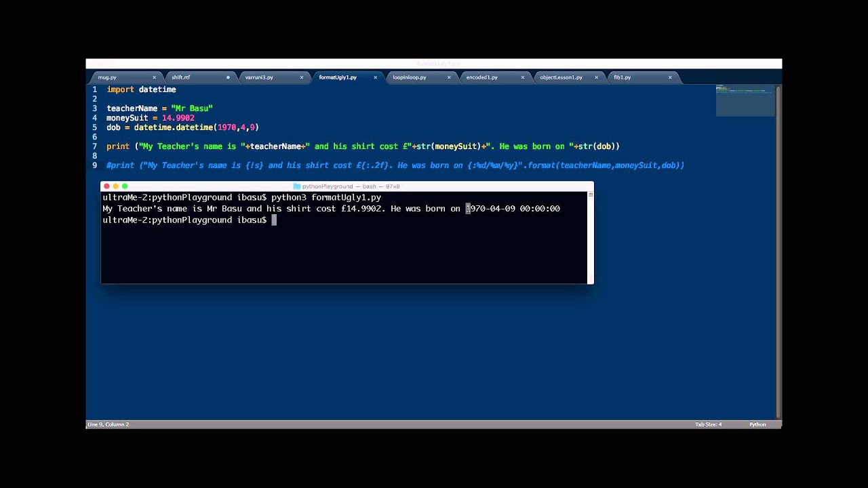868x488 pixels.
Task: Click the moneySuit variable on line 4
Action: tap(127, 118)
